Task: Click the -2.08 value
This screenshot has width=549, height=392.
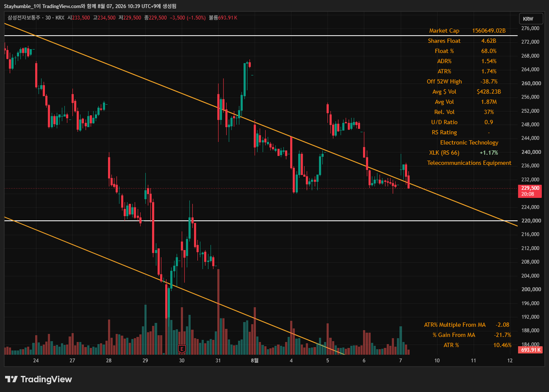Action: tap(502, 325)
